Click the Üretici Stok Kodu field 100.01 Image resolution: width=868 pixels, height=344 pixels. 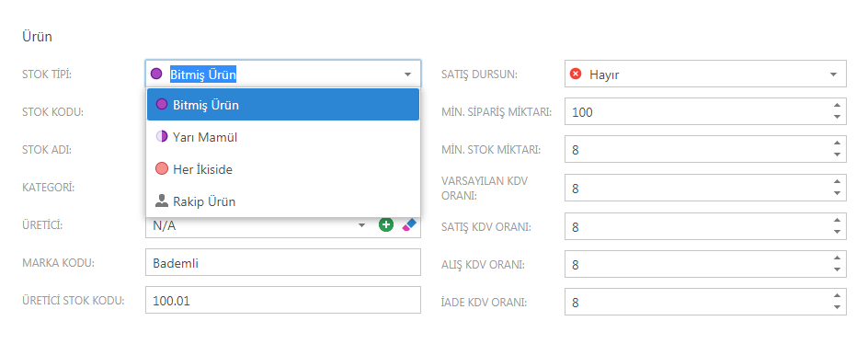[x=283, y=301]
